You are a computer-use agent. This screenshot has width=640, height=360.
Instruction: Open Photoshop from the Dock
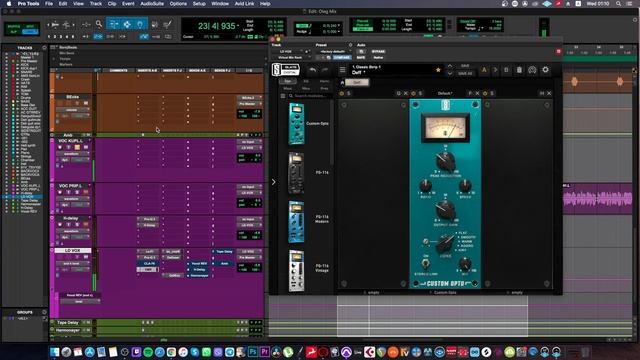click(x=253, y=352)
